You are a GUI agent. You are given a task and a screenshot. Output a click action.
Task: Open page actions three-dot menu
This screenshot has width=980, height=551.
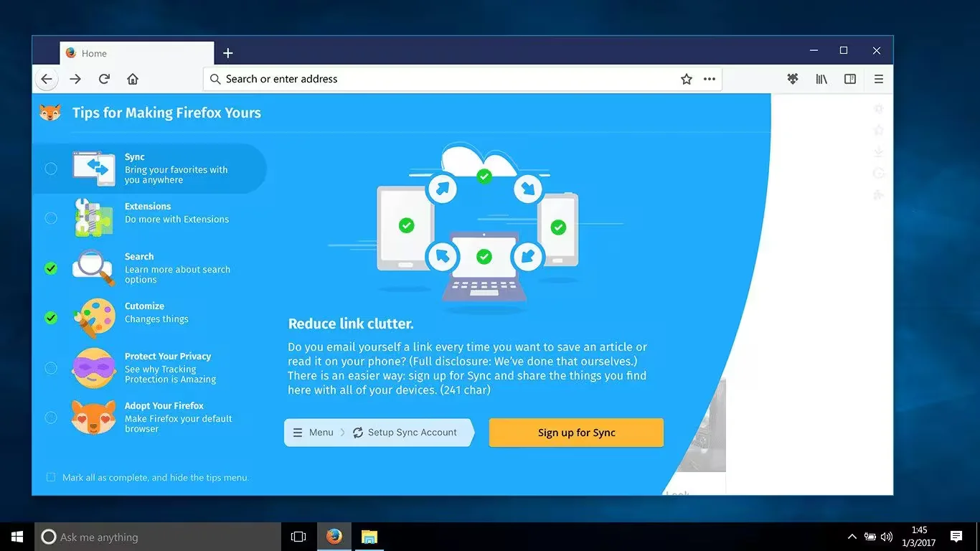tap(710, 79)
